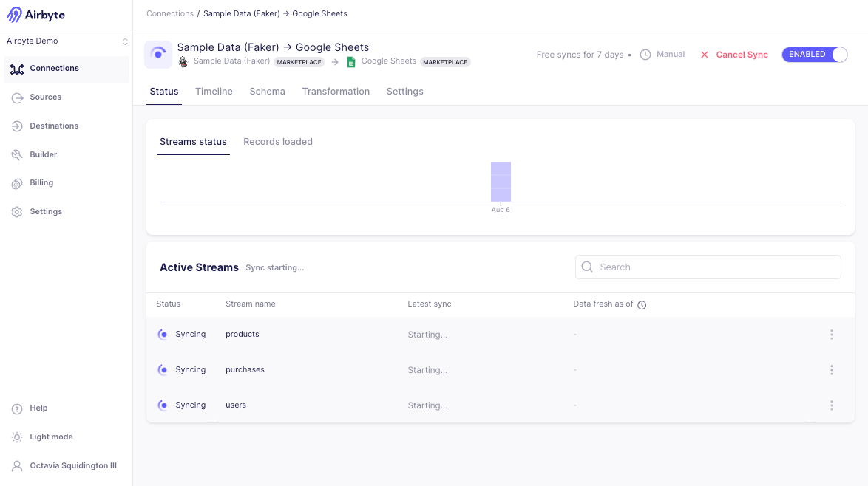Open the Billing page from the sidebar
This screenshot has height=486, width=868.
(x=43, y=182)
